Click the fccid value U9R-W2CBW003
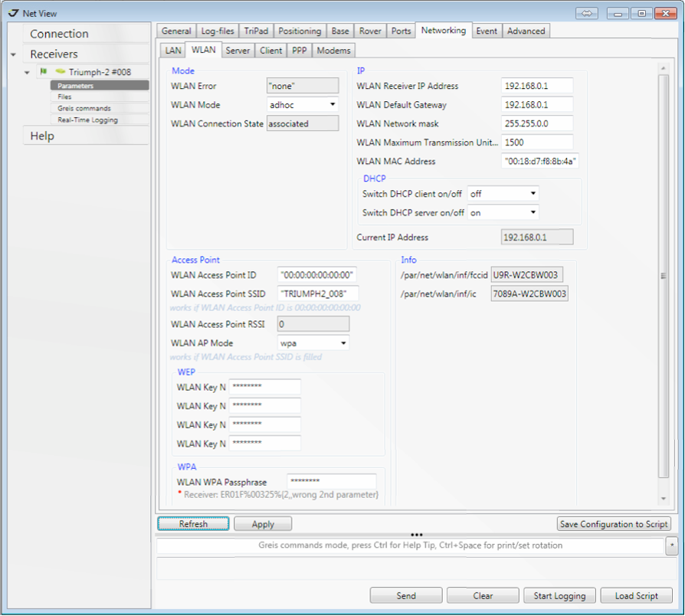Image resolution: width=685 pixels, height=616 pixels. (527, 275)
